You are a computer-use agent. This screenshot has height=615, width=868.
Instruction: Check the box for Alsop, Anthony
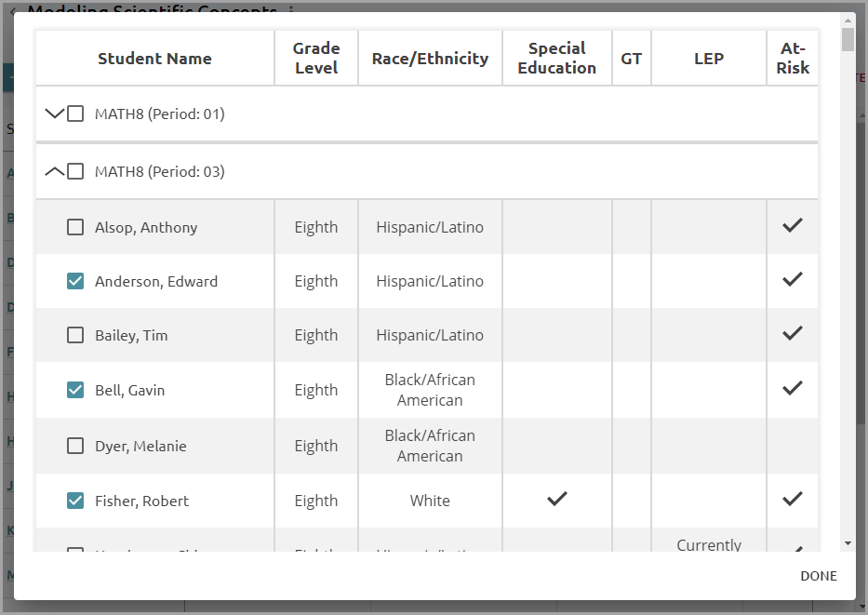(75, 227)
